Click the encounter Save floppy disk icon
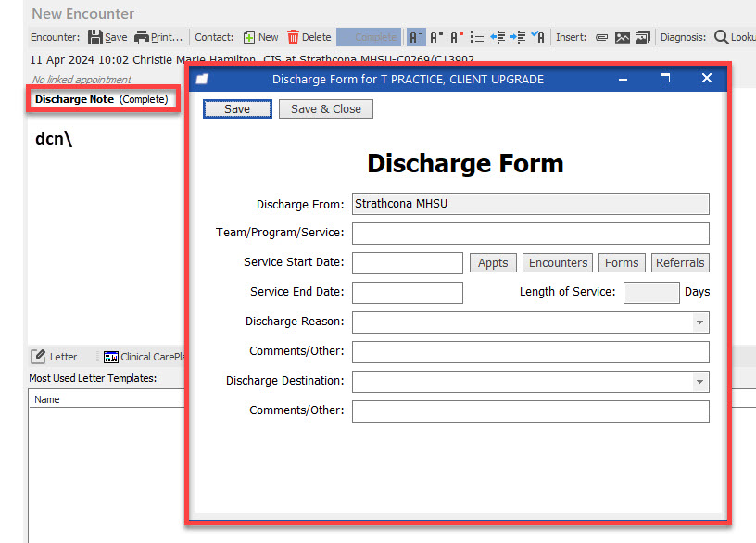Screen dimensions: 756x543 (95, 37)
